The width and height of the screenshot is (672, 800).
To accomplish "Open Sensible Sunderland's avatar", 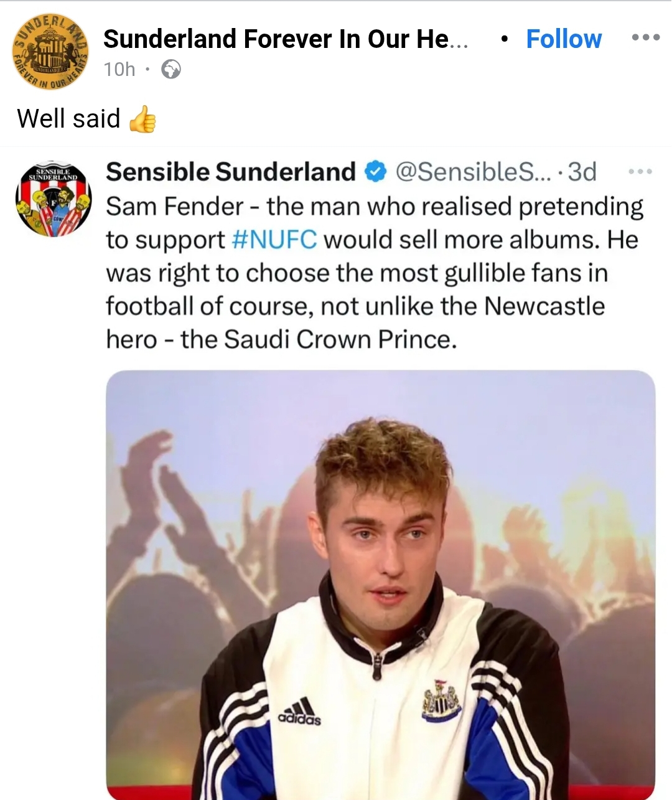I will pos(54,199).
